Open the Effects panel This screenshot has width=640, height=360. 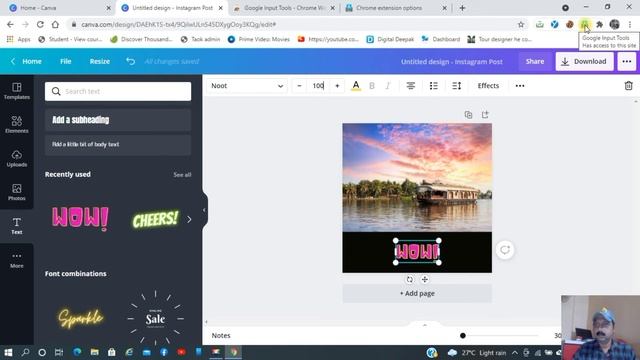point(488,86)
